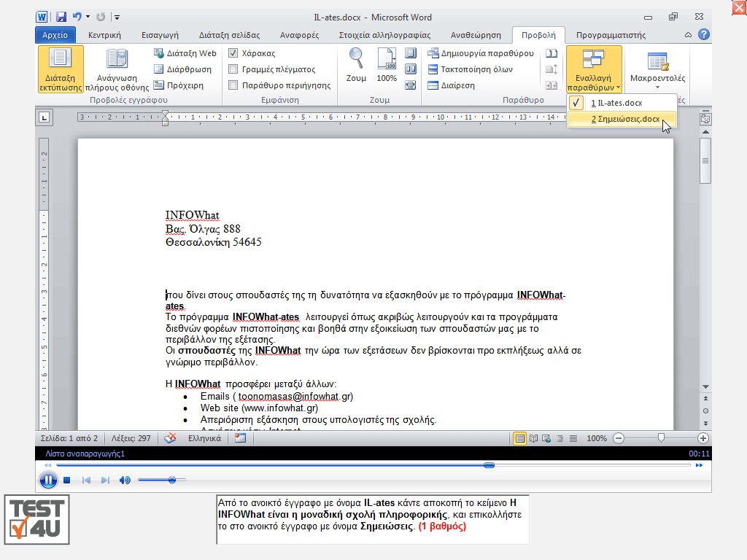Viewport: 747px width, 560px height.
Task: Switch to the Αναφορές tab
Action: tap(299, 35)
